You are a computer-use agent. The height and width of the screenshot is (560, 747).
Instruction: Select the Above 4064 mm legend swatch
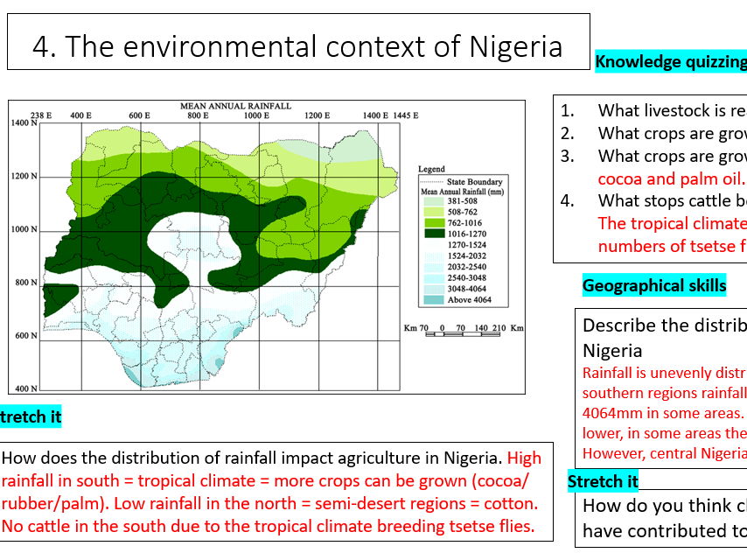(433, 298)
